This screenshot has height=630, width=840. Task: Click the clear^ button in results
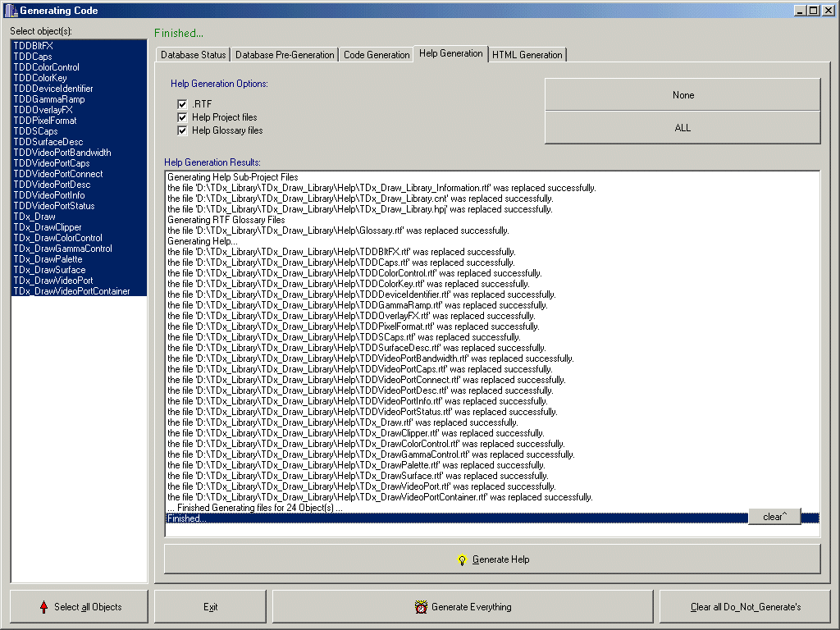tap(774, 517)
